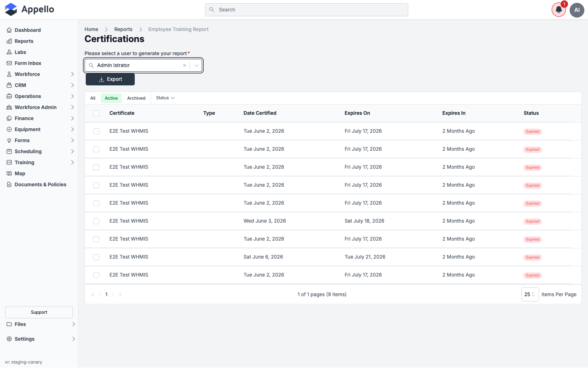Select the row expiring Sat July 18, 2026 text
This screenshot has height=375, width=588.
pyautogui.click(x=364, y=221)
